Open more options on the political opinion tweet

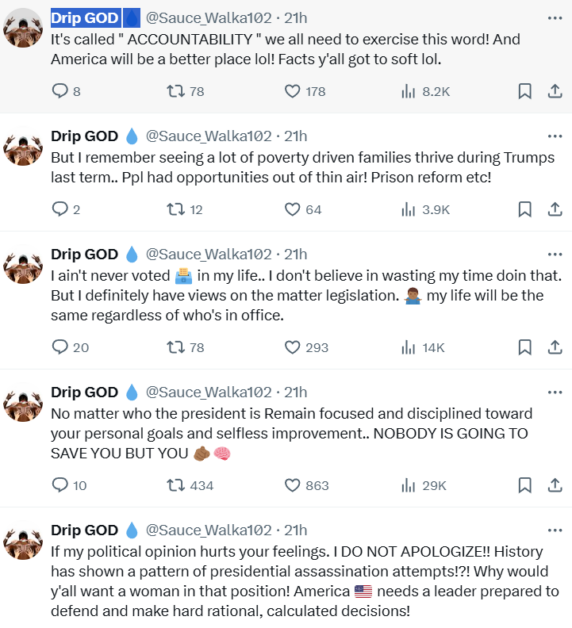click(555, 530)
